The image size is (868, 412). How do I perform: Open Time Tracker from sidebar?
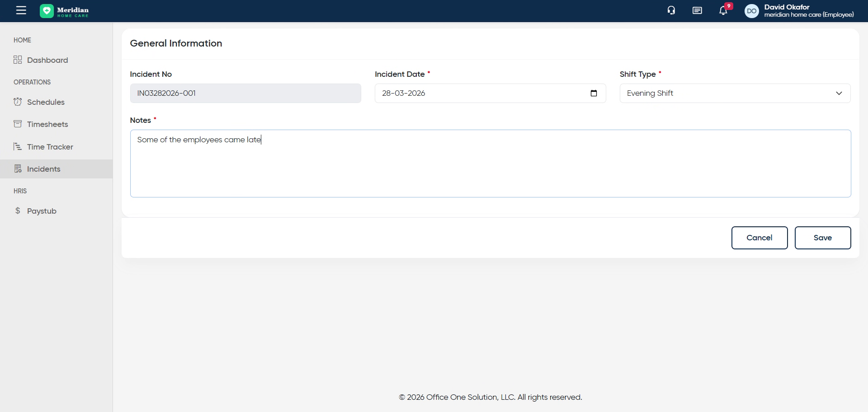tap(50, 147)
